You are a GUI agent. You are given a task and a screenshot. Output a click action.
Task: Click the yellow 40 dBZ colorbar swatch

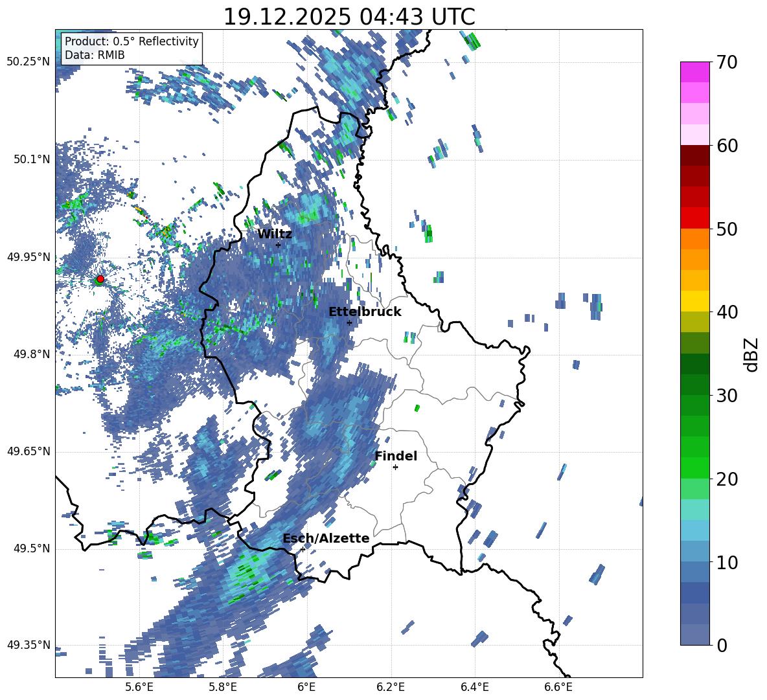pyautogui.click(x=694, y=301)
